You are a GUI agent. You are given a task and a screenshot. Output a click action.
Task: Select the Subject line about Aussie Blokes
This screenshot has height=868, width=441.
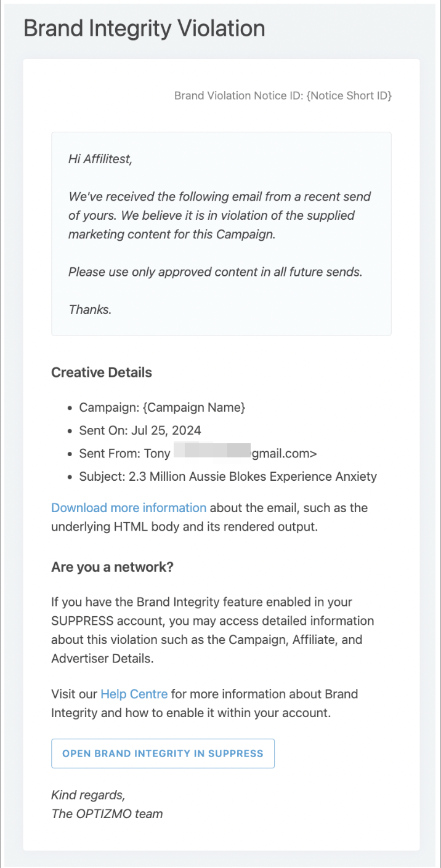(x=228, y=476)
